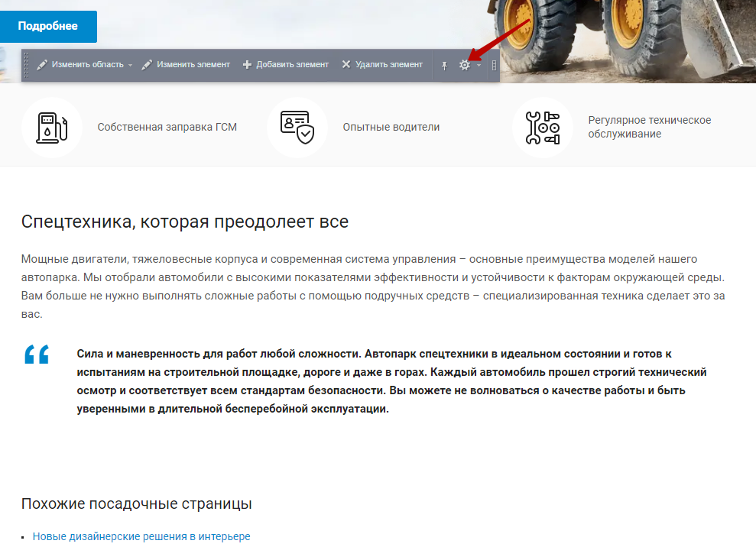Open link Новые дизайнерские решения в интерьере
Viewport: 756px width, 560px height.
click(x=141, y=536)
